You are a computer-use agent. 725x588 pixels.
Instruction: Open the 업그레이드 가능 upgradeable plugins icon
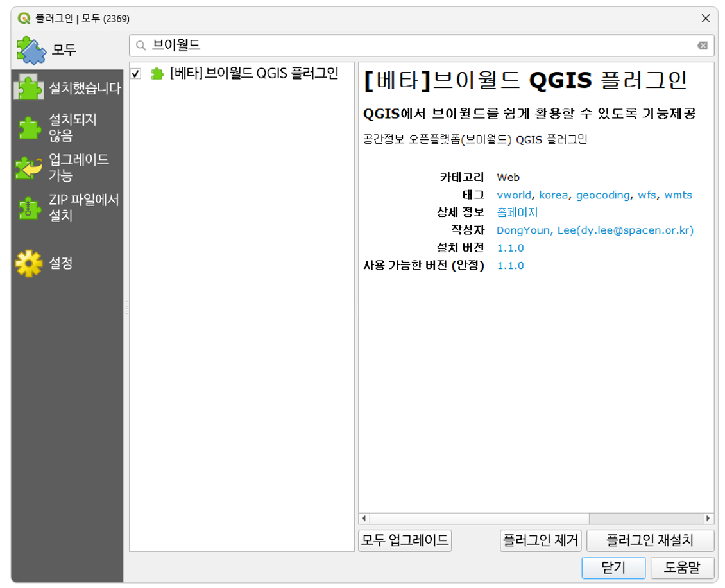pos(29,168)
